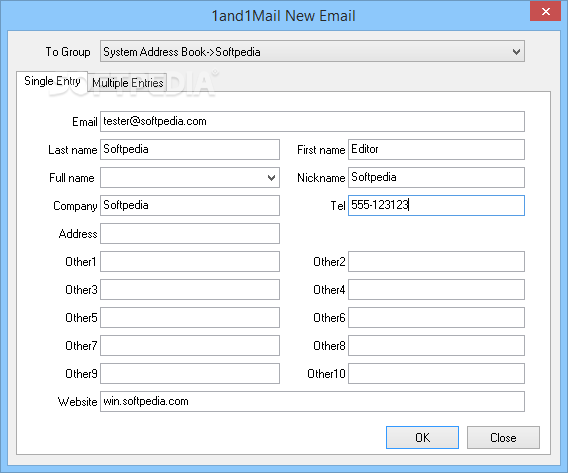Image resolution: width=568 pixels, height=473 pixels.
Task: Close the dialog with the red X
Action: pyautogui.click(x=546, y=11)
